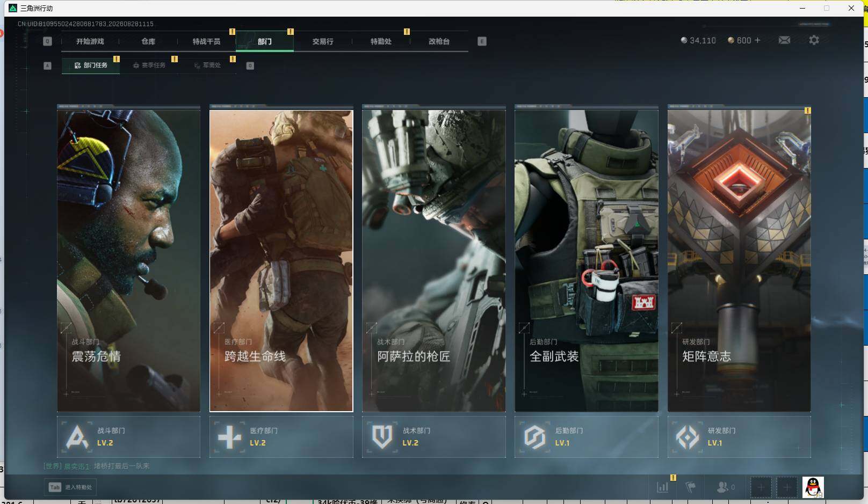Click the 后勤部门 LV.1 level panel

[x=586, y=437]
